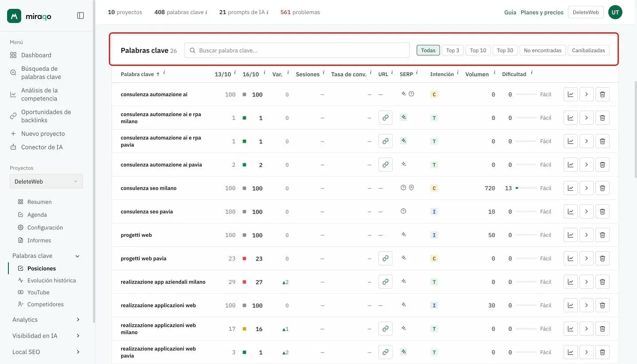
Task: Open URL link for progetti web pavia
Action: (x=385, y=258)
